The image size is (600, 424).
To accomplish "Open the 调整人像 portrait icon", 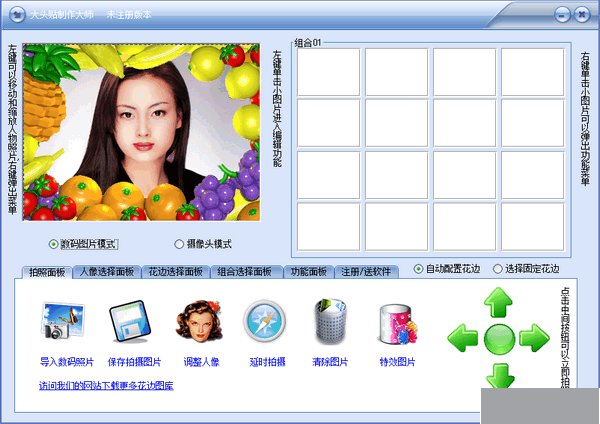I will tap(199, 321).
